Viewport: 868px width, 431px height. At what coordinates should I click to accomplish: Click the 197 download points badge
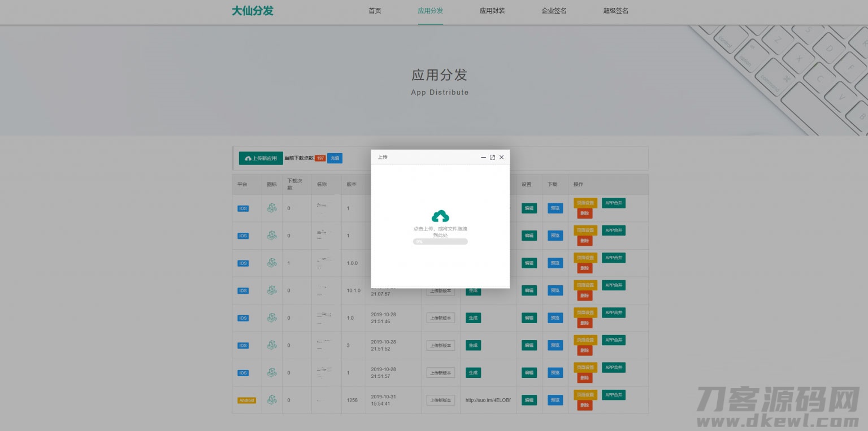[320, 158]
